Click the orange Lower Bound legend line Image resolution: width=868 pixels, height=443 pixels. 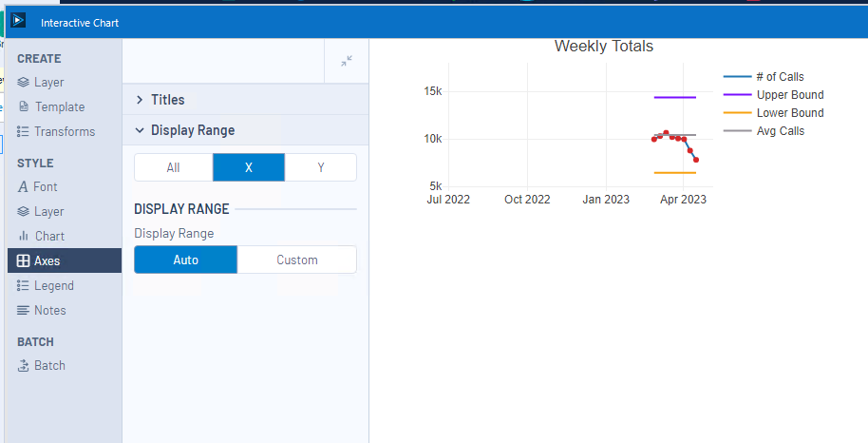[x=737, y=113]
